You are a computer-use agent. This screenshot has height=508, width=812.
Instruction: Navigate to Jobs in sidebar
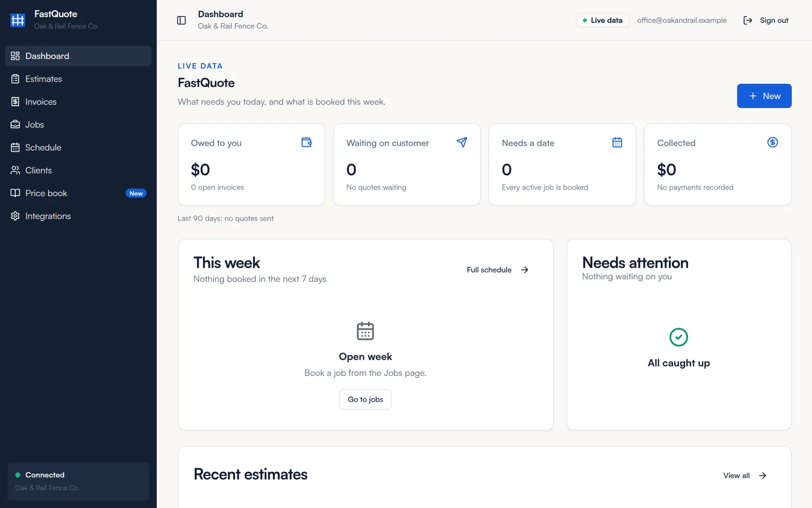click(x=78, y=124)
